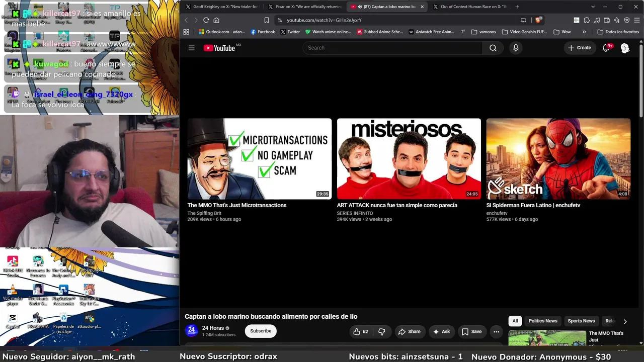Open the Subbed Anime Sche... bookmark

(380, 32)
